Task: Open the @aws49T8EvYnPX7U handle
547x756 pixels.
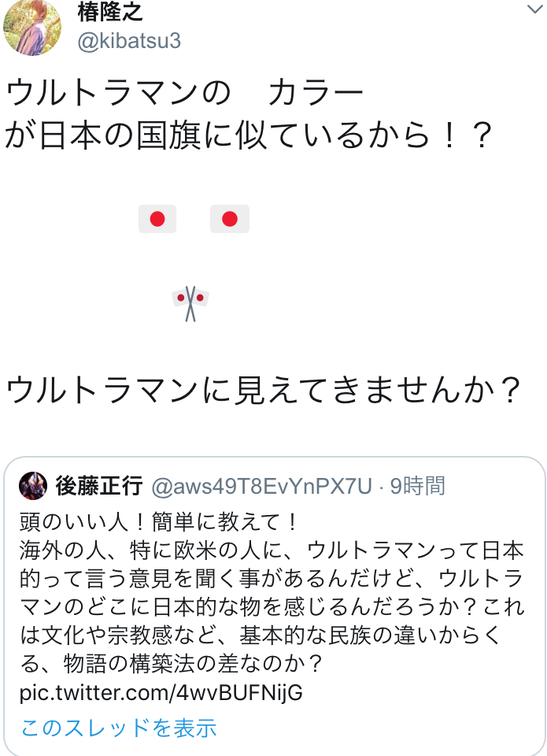Action: pos(261,486)
